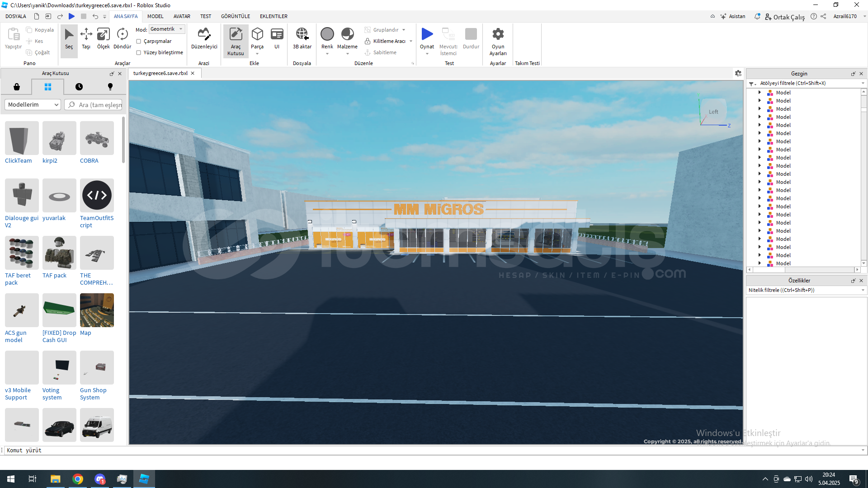Click the Ortak Çalış collaborate button
The width and height of the screenshot is (868, 488).
pos(784,17)
